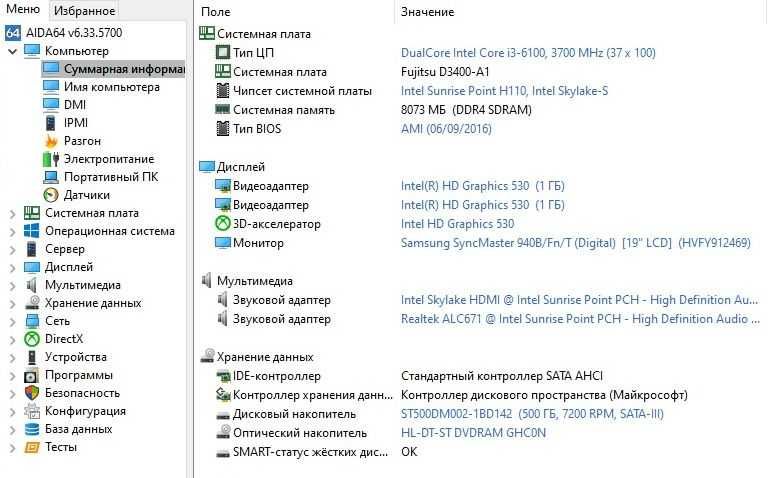Click the База данных database icon

[32, 429]
